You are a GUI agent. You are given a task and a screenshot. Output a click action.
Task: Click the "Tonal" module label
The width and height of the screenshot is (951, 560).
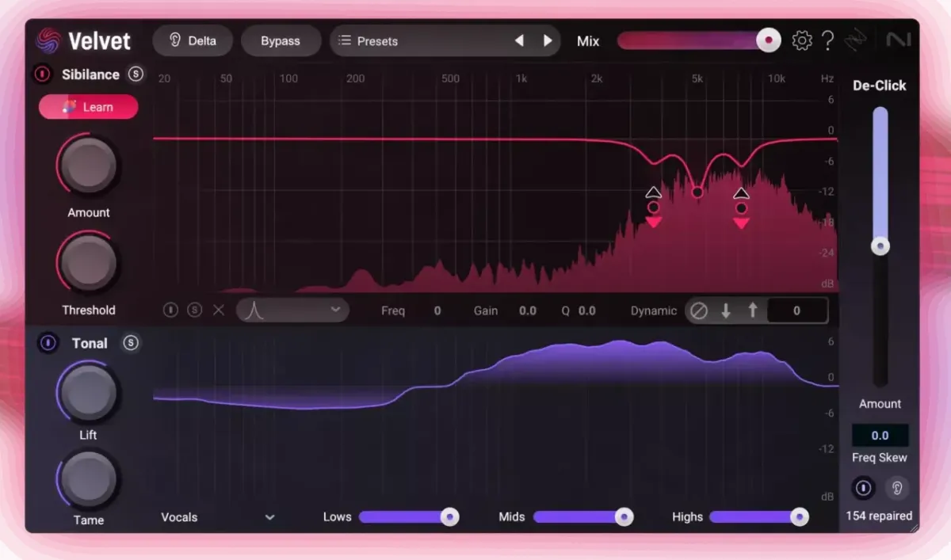pos(90,343)
